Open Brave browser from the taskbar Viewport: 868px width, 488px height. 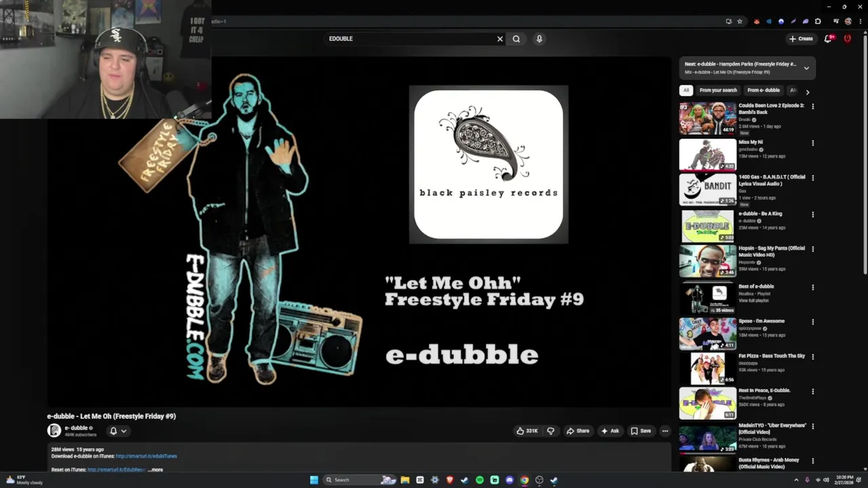click(x=450, y=480)
